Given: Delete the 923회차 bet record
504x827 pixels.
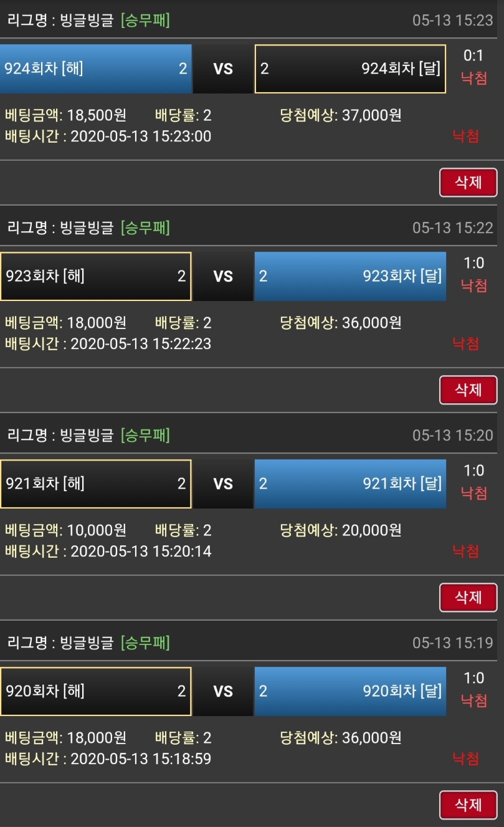Looking at the screenshot, I should tap(468, 390).
